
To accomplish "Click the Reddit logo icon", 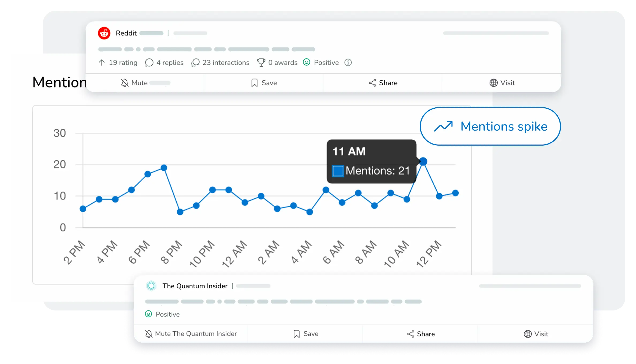I will point(104,33).
